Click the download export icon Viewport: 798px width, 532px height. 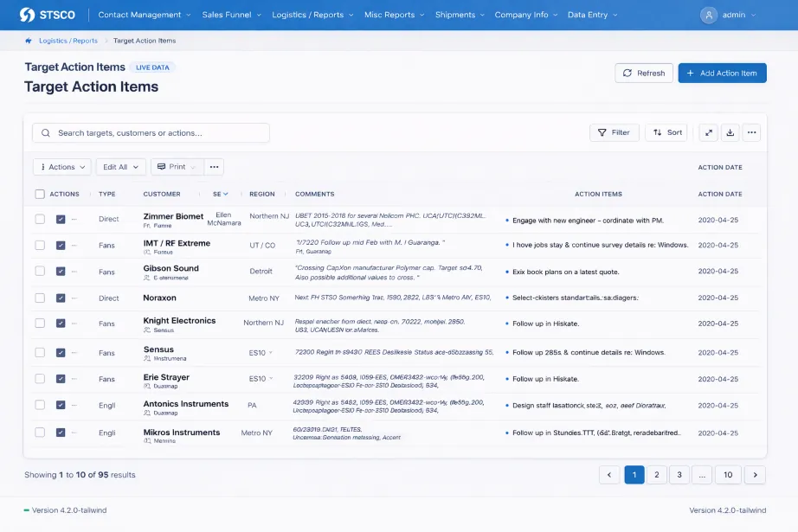(x=730, y=132)
